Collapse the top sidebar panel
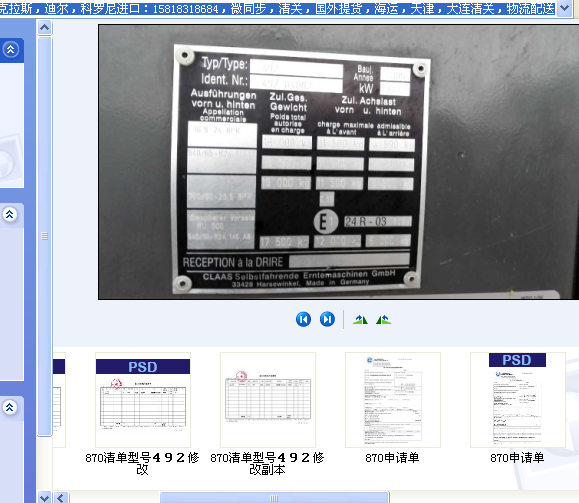This screenshot has height=503, width=579. [x=10, y=49]
